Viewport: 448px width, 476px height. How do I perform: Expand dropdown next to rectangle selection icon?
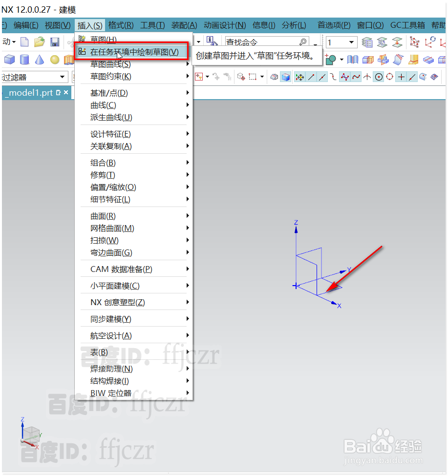(262, 77)
